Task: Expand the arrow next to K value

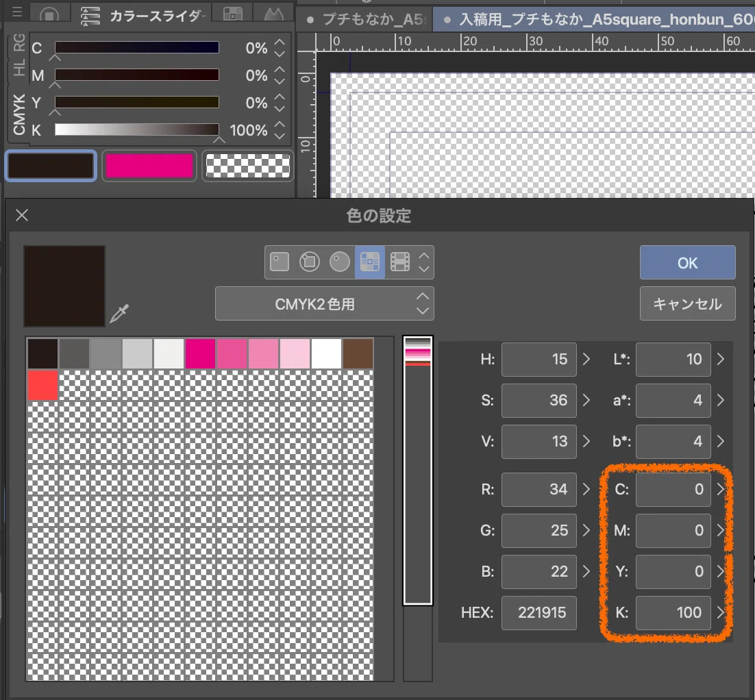Action: click(720, 612)
